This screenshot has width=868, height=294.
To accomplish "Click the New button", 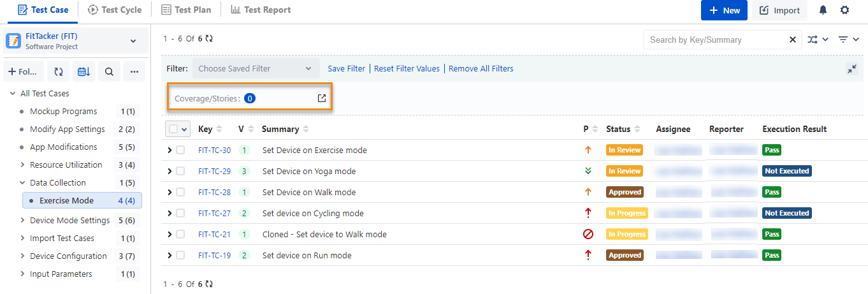I will coord(725,10).
